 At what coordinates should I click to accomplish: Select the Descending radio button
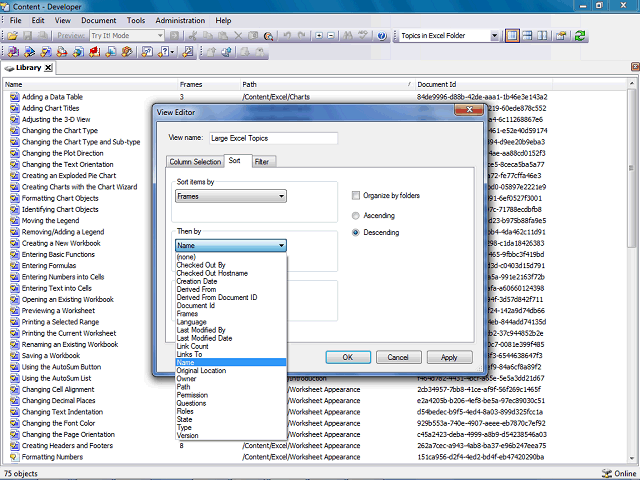point(356,232)
